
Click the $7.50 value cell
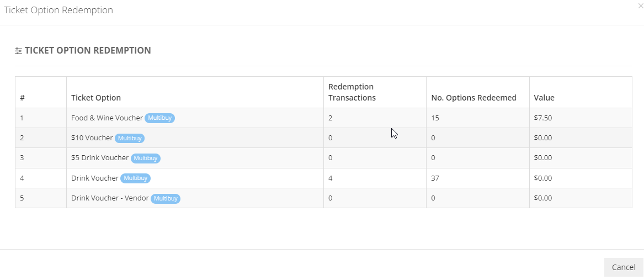point(581,118)
